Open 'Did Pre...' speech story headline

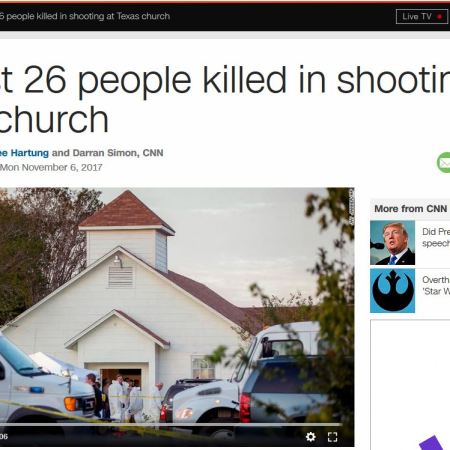(x=436, y=237)
